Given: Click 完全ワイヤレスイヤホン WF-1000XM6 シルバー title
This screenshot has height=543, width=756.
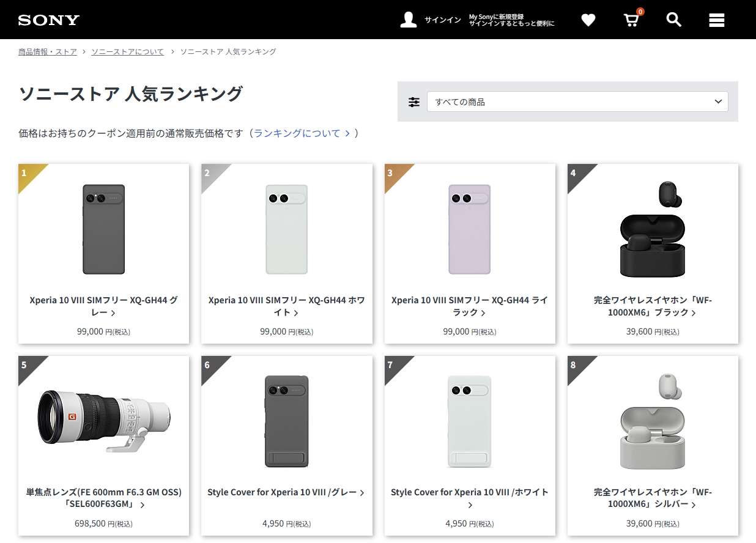Looking at the screenshot, I should [x=653, y=498].
